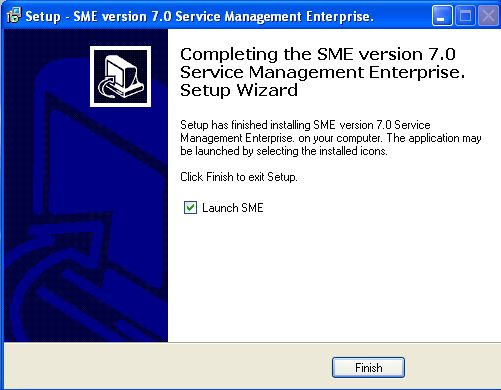The image size is (501, 390).
Task: Click the "The application may be launched" sentence
Action: (x=331, y=144)
